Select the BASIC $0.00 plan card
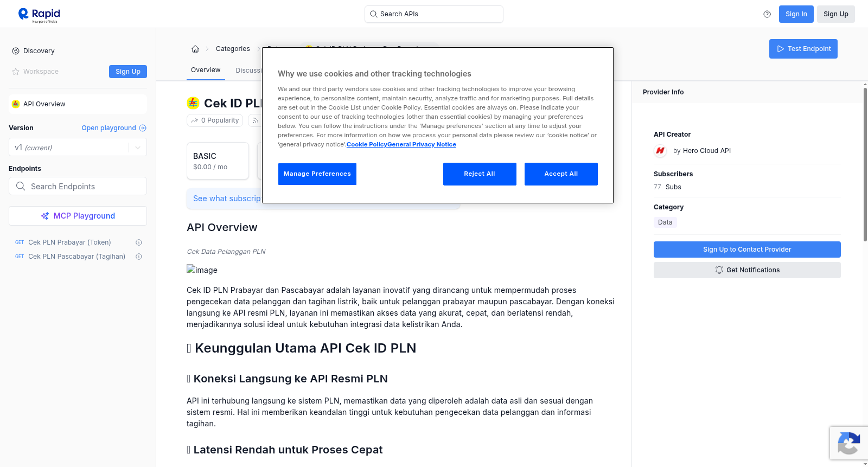The image size is (868, 467). [x=218, y=161]
